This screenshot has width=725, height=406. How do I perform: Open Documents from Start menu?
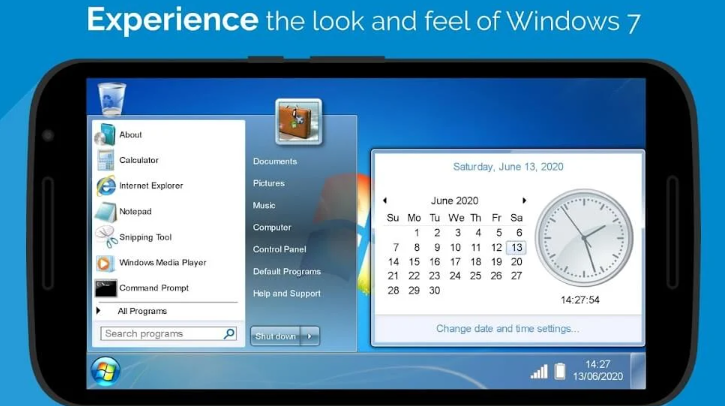click(x=275, y=161)
